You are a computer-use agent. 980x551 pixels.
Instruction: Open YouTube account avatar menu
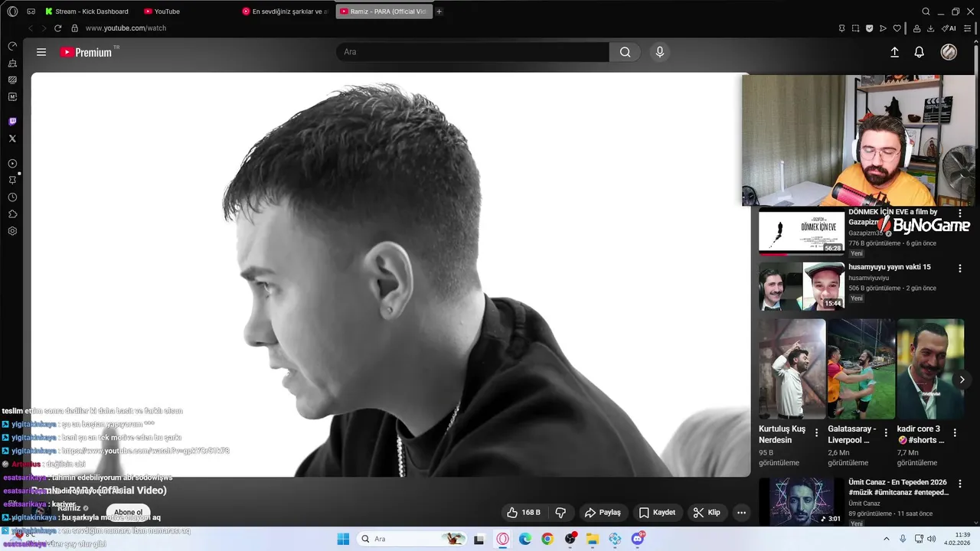click(x=949, y=52)
